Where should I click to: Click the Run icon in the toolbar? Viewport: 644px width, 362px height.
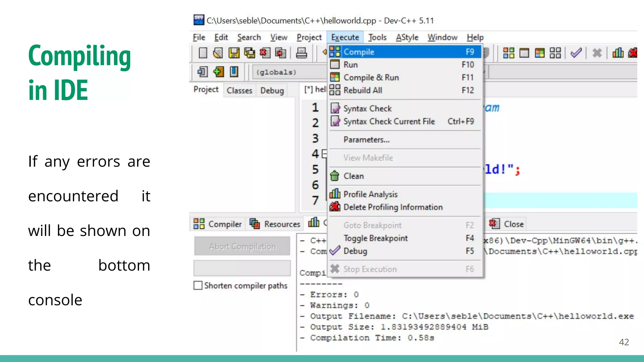524,53
